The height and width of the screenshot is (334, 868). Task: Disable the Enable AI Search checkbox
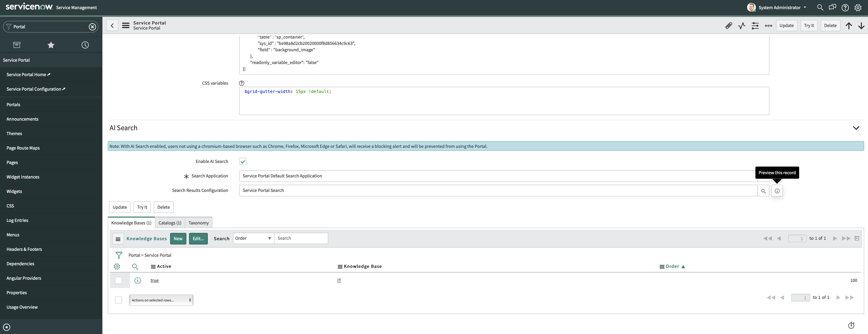243,161
